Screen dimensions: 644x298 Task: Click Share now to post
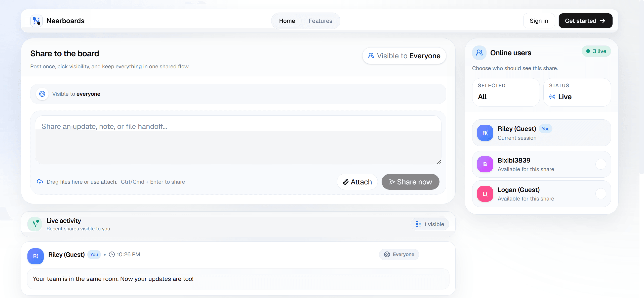point(411,182)
